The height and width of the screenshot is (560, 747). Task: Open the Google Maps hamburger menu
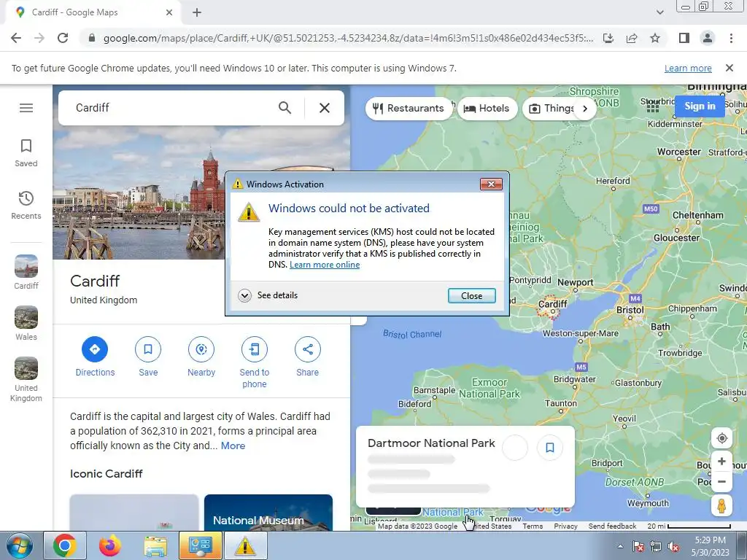(26, 108)
